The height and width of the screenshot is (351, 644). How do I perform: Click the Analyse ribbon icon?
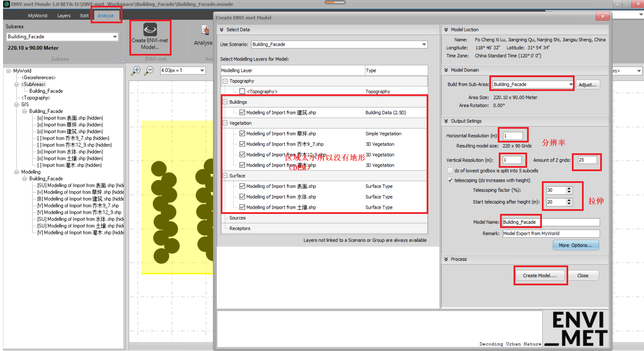(205, 30)
